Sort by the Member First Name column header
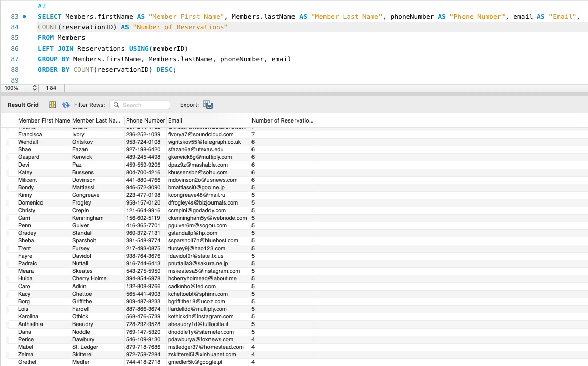Screen dimensions: 588x366 click(44, 120)
